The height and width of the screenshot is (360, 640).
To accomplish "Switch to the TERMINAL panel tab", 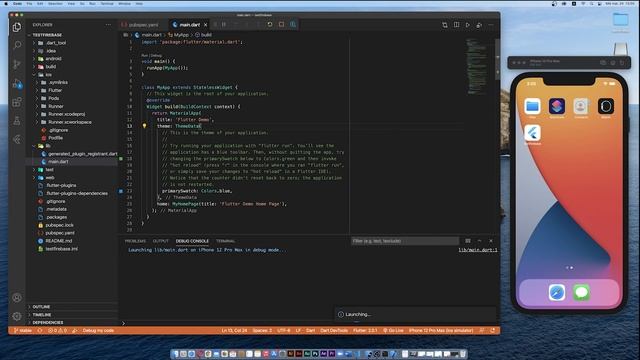I will (225, 241).
